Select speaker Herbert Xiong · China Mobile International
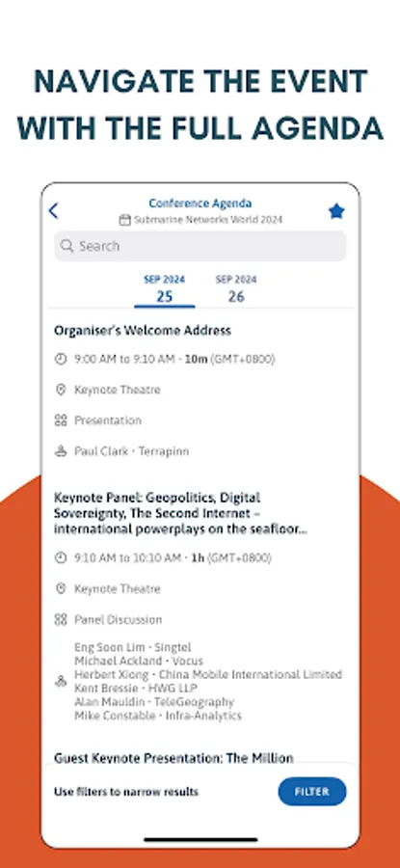 (208, 675)
